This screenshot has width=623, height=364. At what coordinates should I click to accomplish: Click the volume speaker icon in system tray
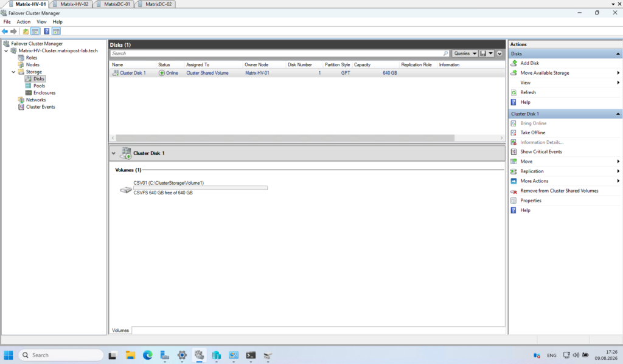click(576, 355)
